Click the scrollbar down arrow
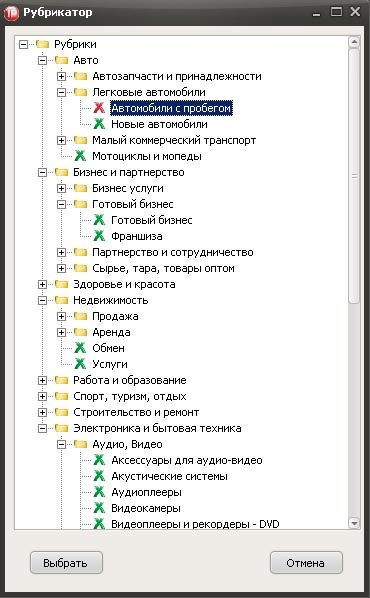370x598 pixels. (354, 523)
